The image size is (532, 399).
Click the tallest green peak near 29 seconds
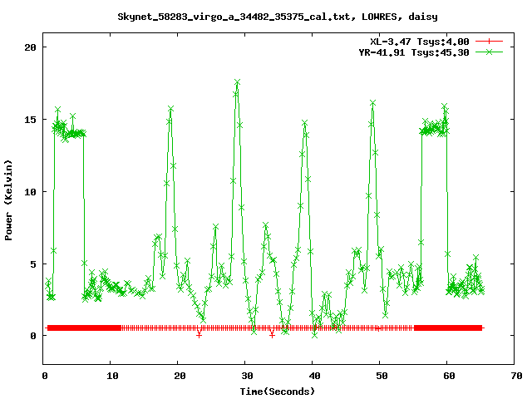237,82
